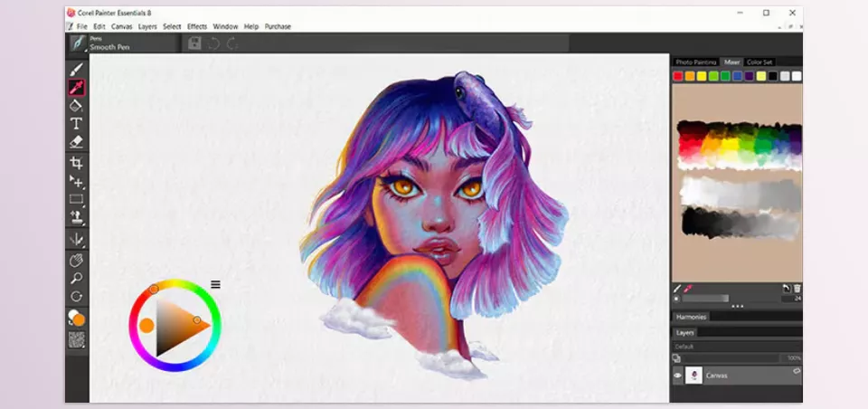Image resolution: width=868 pixels, height=409 pixels.
Task: Select the Grabber hand tool
Action: [76, 261]
